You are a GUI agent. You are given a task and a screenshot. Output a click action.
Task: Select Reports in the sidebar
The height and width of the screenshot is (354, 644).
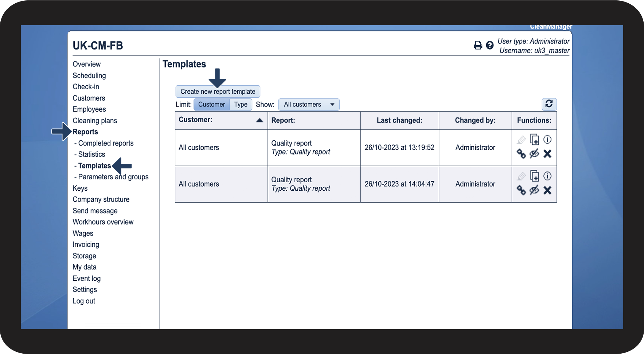(85, 132)
